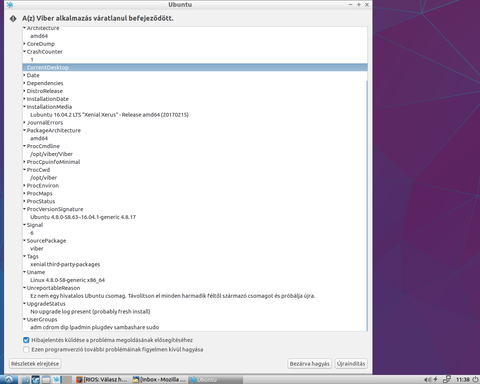Click 'xenial third-party-packages' tags value
Screen dimensions: 480x384
[x=65, y=264]
